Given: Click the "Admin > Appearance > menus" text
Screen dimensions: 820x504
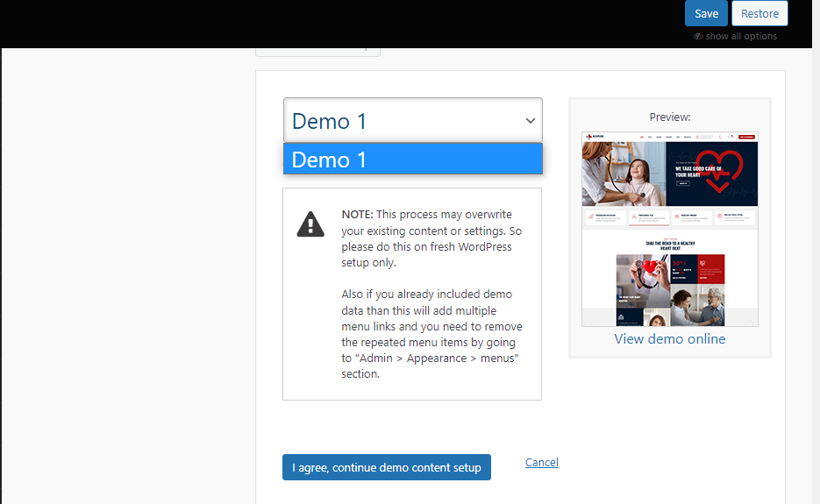Looking at the screenshot, I should [x=437, y=358].
